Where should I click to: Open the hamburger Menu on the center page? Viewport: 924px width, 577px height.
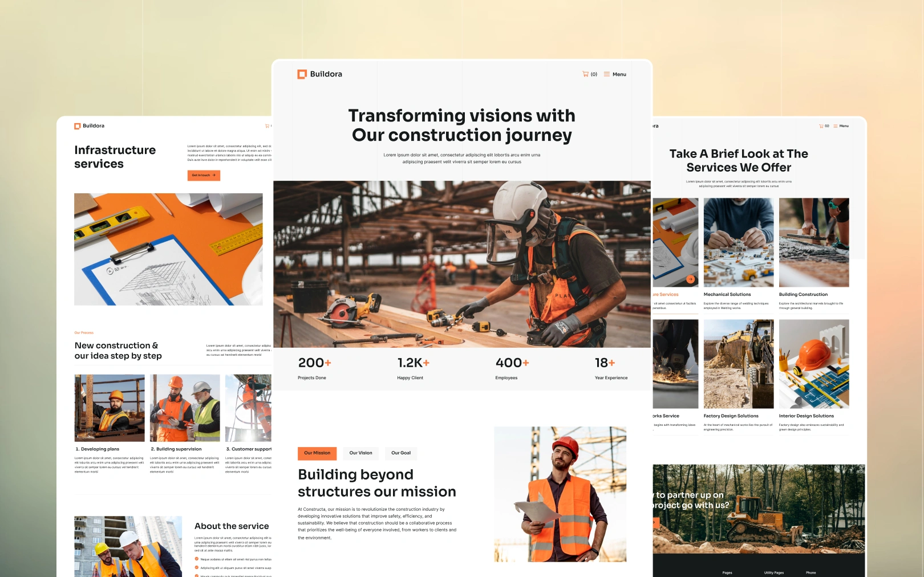click(615, 74)
